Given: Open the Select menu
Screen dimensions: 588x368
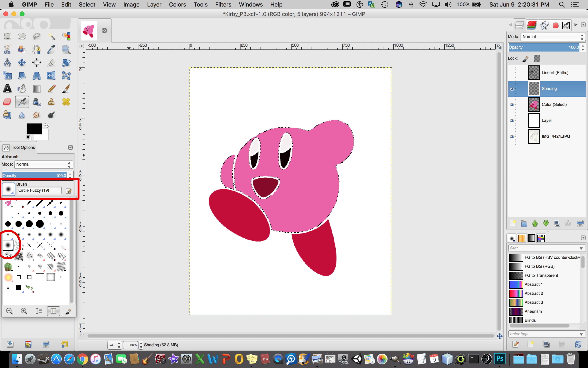Looking at the screenshot, I should [87, 5].
